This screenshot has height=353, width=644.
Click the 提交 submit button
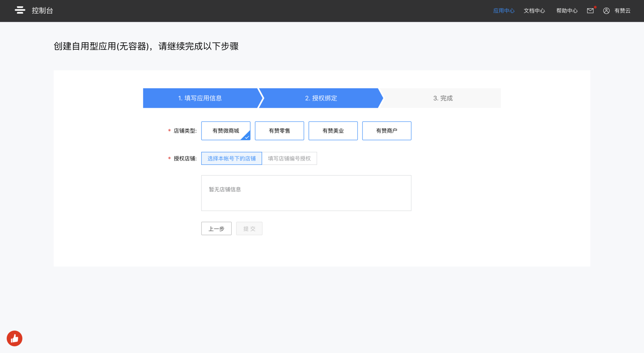249,228
